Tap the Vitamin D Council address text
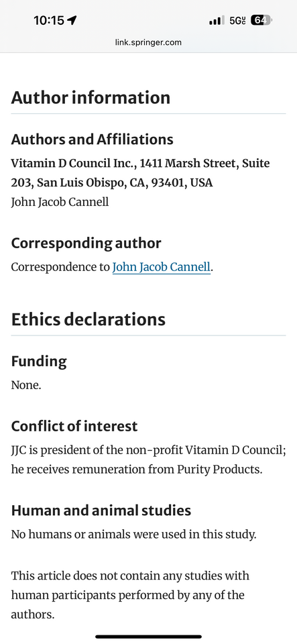Viewport: 297px width, 644px height. pyautogui.click(x=140, y=173)
